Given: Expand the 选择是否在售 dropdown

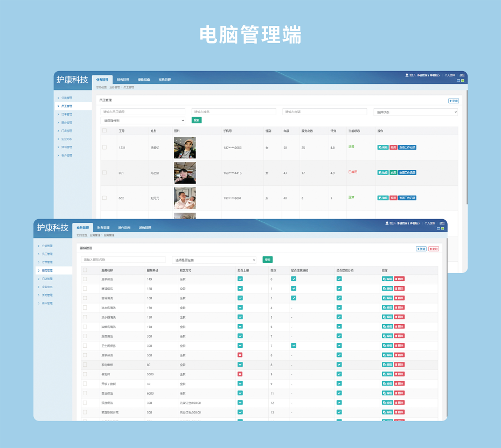Looking at the screenshot, I should 214,260.
